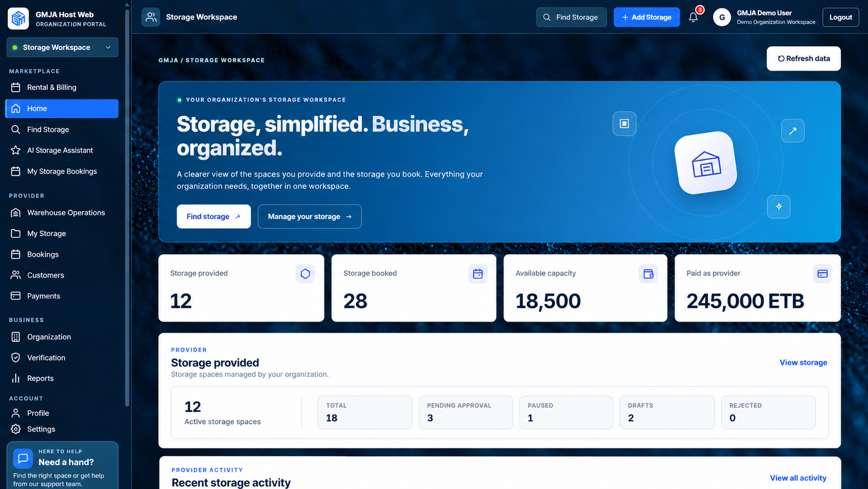Open the notifications bell icon
Viewport: 868px width, 489px height.
693,17
